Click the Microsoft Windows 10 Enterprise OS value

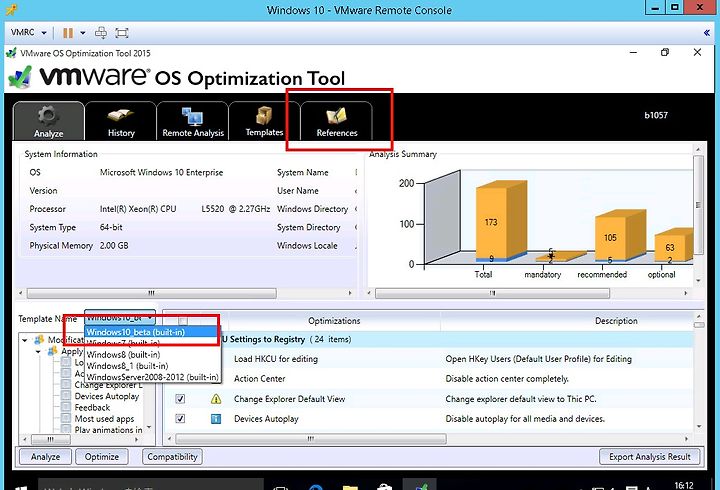click(161, 172)
